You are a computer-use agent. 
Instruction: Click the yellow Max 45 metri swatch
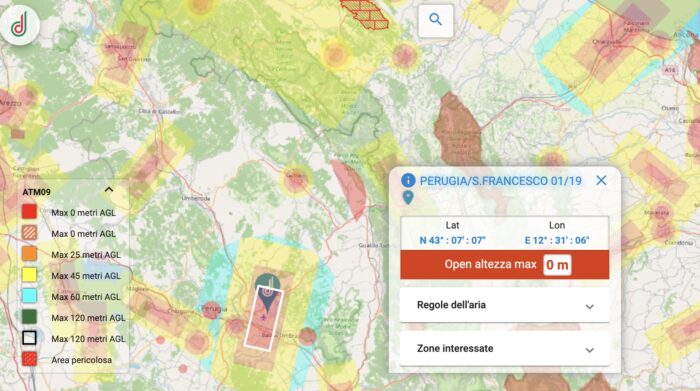pos(29,275)
